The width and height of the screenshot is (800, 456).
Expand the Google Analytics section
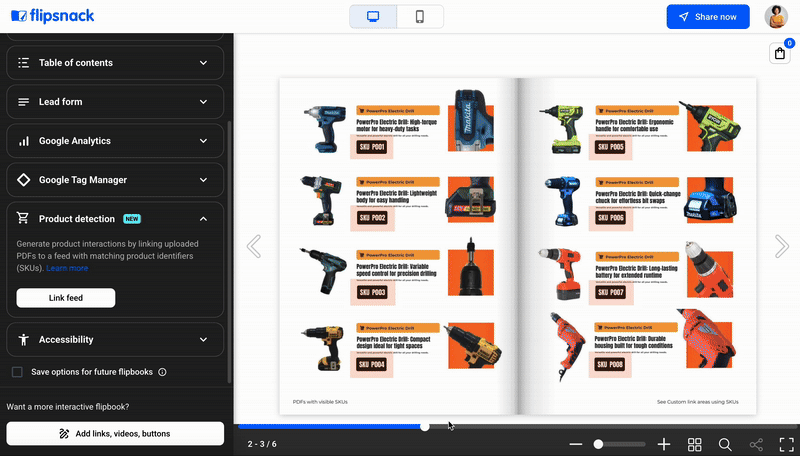(x=115, y=141)
